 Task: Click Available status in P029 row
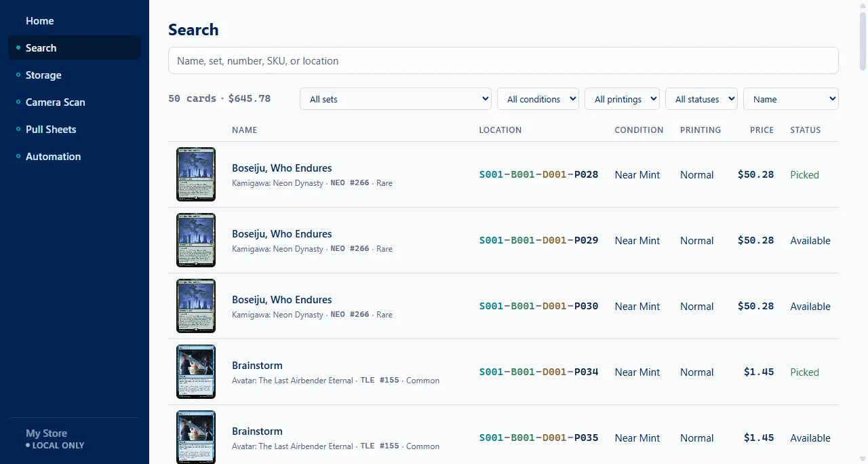point(810,241)
